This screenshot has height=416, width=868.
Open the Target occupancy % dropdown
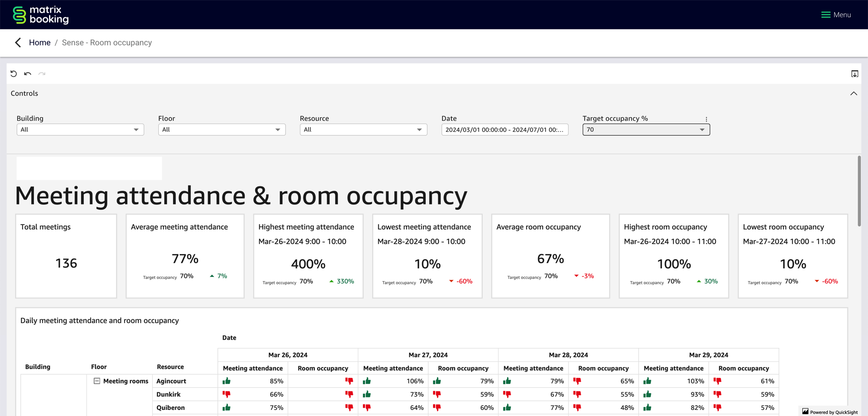pyautogui.click(x=646, y=130)
